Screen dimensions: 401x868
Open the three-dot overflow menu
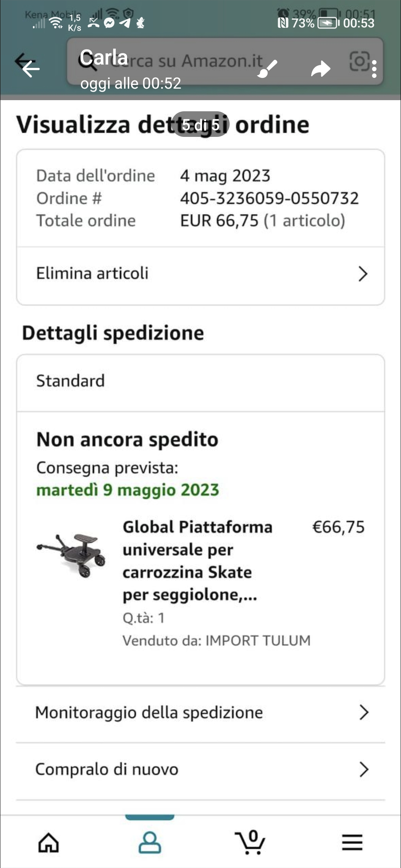(374, 69)
